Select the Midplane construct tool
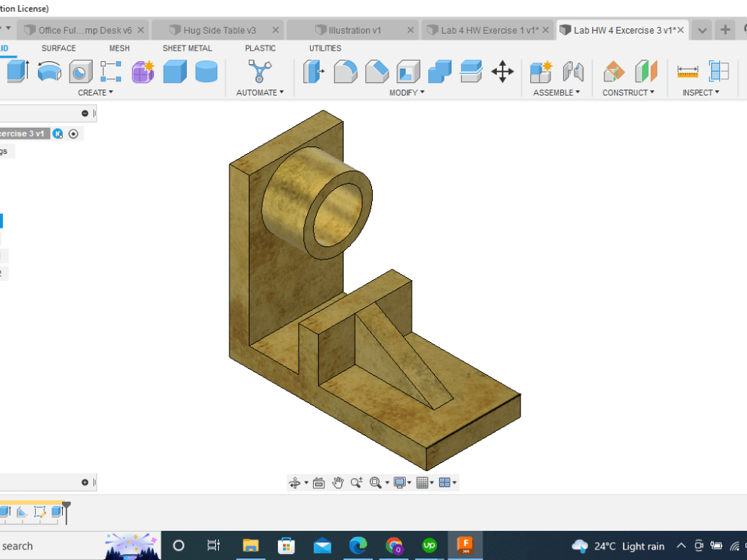The image size is (747, 560). (x=646, y=72)
